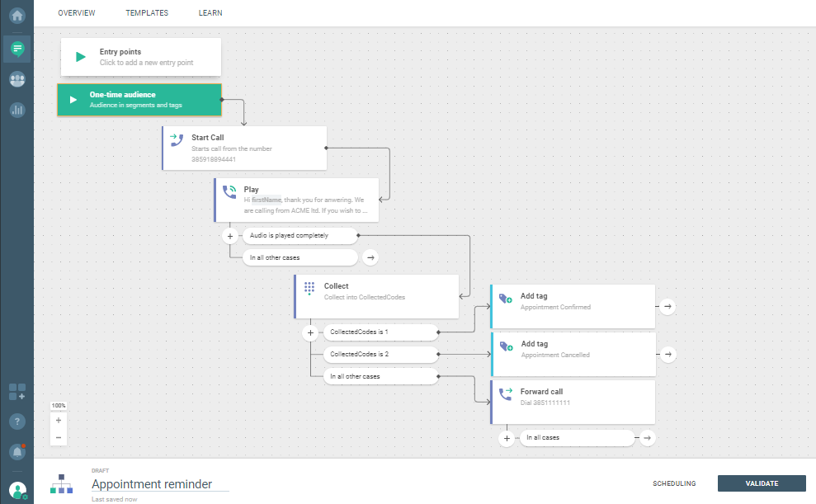The width and height of the screenshot is (816, 504).
Task: Zoom out of the canvas
Action: 59,437
